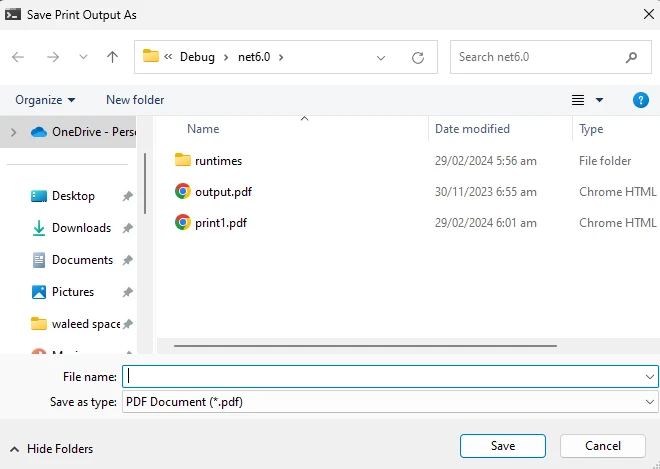Image resolution: width=660 pixels, height=469 pixels.
Task: Open the runtimes folder
Action: click(218, 160)
